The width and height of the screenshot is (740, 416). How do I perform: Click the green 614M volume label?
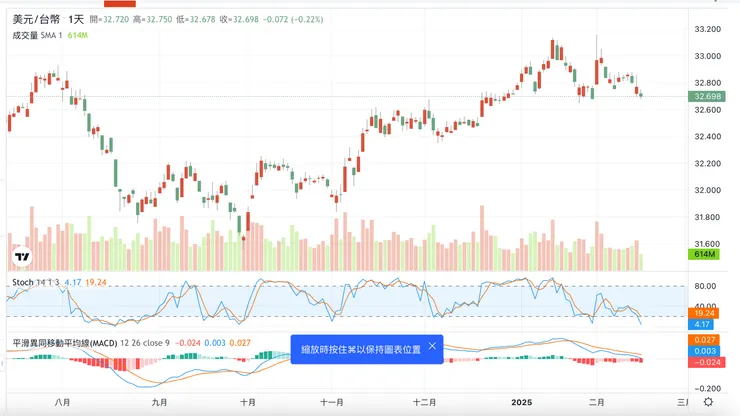pyautogui.click(x=706, y=255)
